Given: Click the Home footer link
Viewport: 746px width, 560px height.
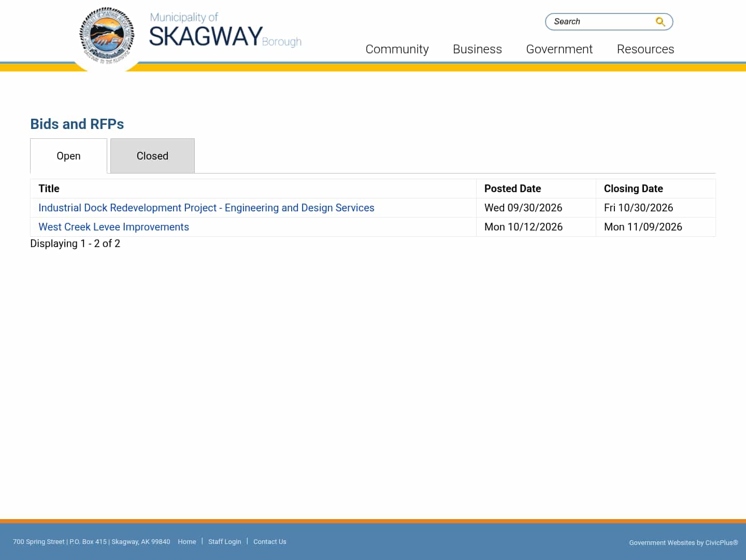Looking at the screenshot, I should [187, 542].
